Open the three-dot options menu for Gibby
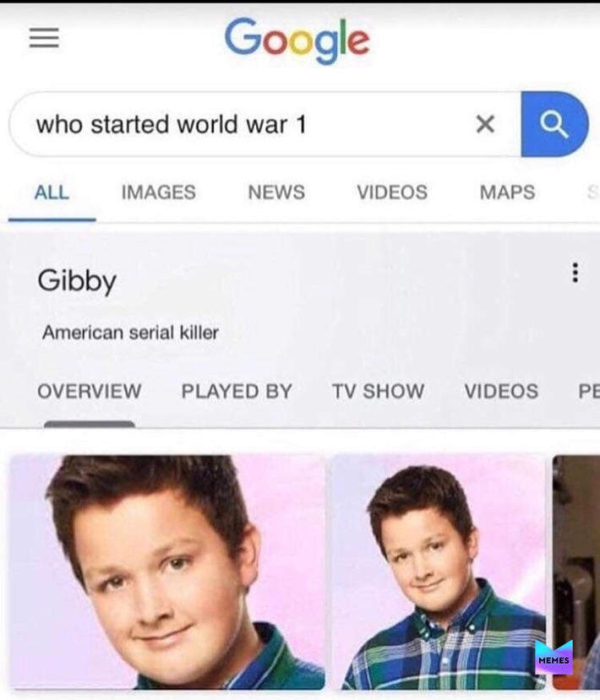 (x=575, y=273)
